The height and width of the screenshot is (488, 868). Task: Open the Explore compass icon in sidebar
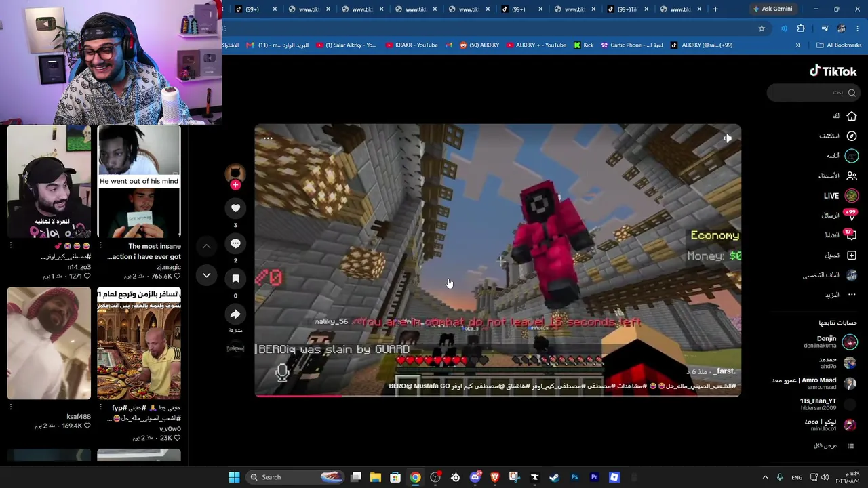852,136
